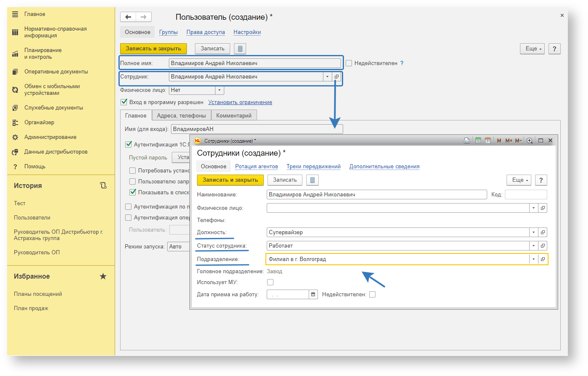Open Физическое лицо linked record in Сотрудники
This screenshot has width=588, height=376.
[x=543, y=208]
